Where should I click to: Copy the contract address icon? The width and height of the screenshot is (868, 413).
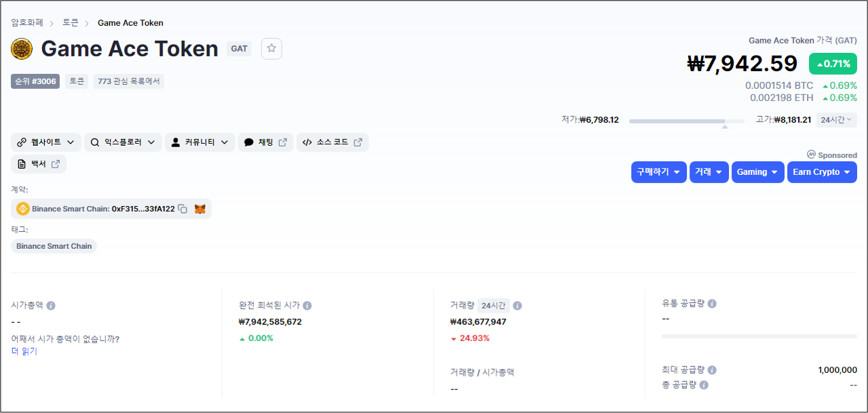(183, 209)
